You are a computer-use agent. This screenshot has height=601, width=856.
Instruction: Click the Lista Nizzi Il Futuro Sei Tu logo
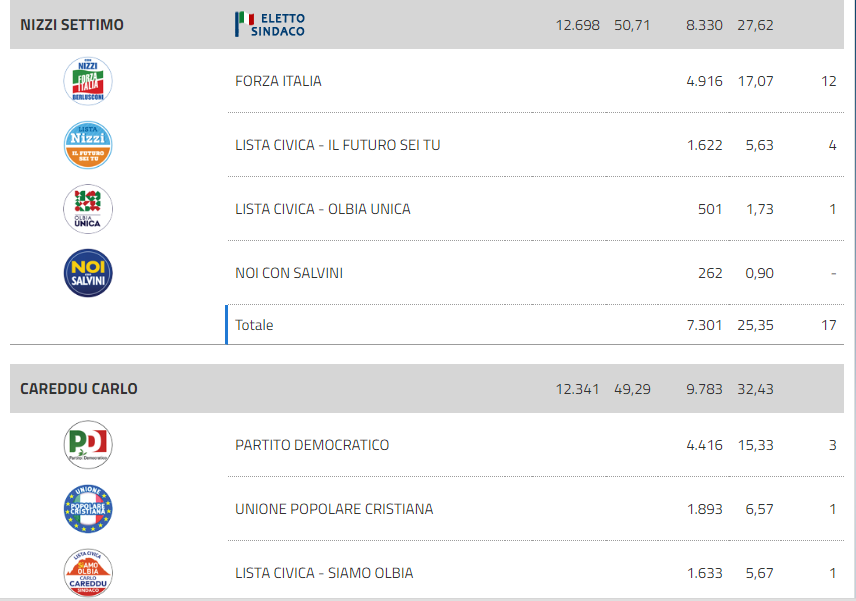click(88, 145)
